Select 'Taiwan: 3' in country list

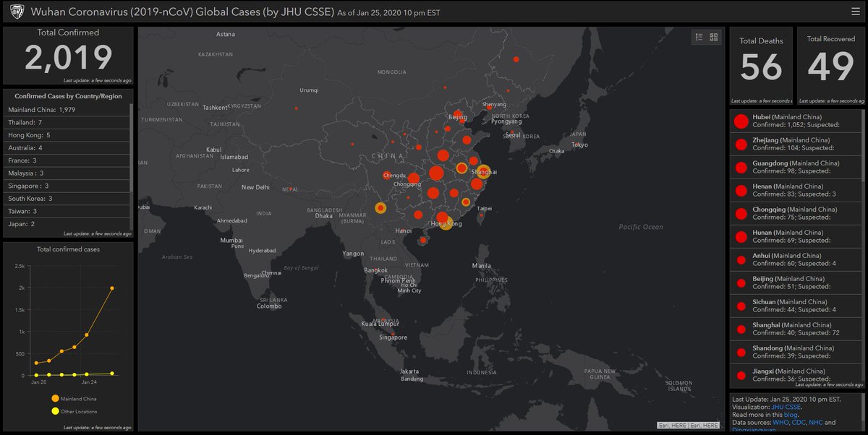pos(67,211)
